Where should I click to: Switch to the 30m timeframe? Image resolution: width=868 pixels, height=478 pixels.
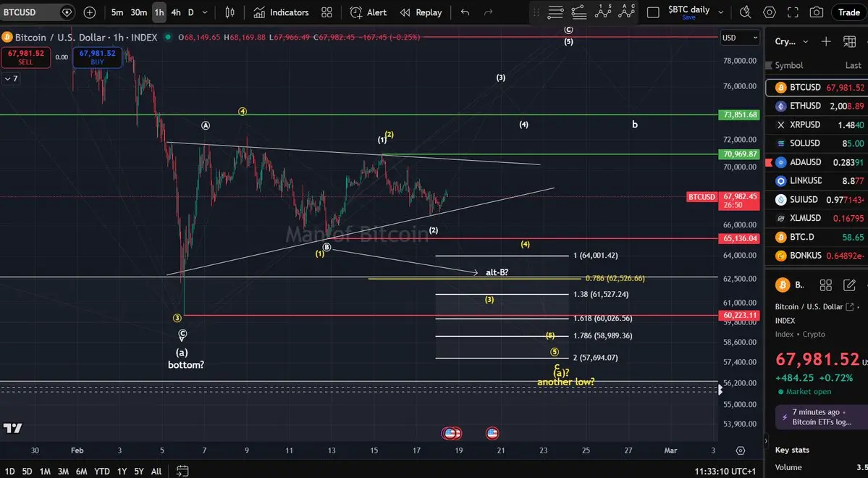pyautogui.click(x=138, y=12)
